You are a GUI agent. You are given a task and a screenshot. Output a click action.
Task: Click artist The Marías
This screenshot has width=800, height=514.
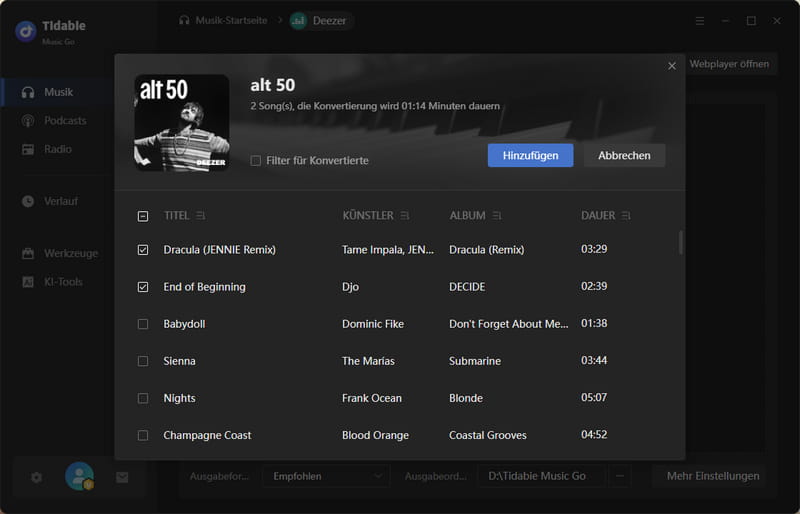click(x=368, y=361)
